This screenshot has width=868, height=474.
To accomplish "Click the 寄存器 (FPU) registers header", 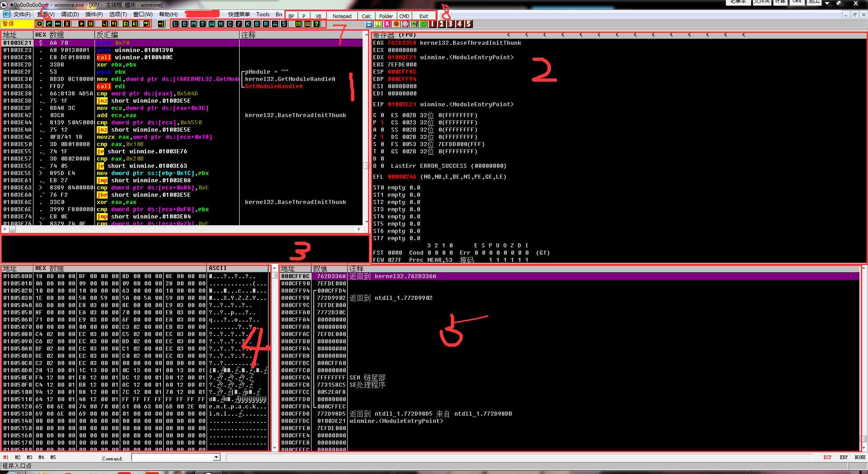I will pos(394,35).
